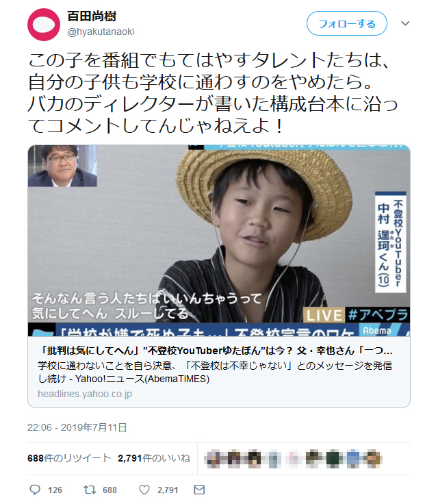This screenshot has width=438, height=504.
Task: View the 688件のリツイート list
Action: point(68,458)
